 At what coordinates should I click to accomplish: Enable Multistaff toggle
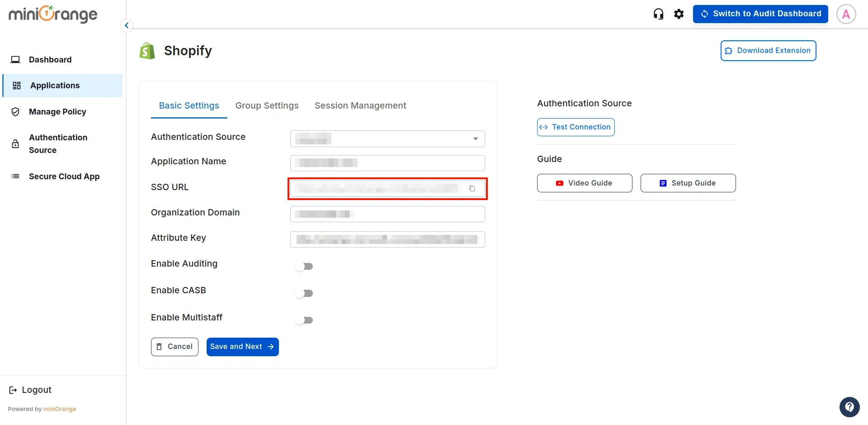coord(304,320)
